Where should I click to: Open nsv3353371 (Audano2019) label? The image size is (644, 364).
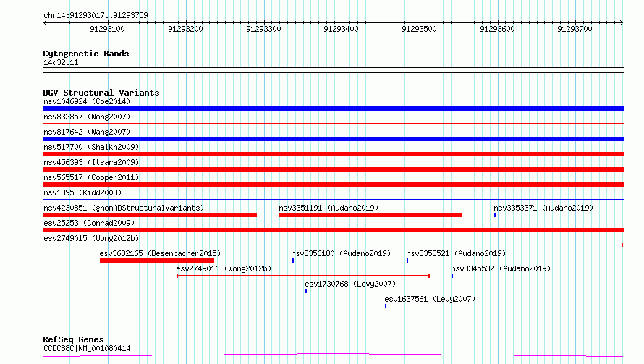(543, 208)
